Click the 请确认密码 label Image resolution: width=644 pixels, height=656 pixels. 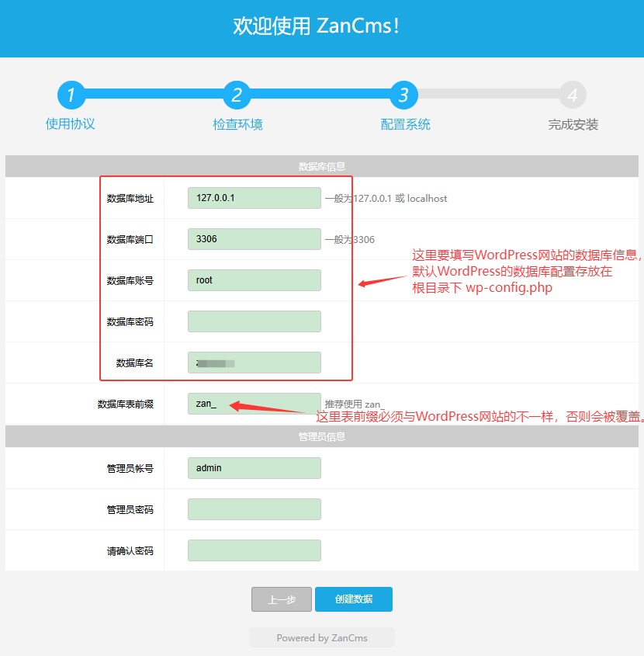click(x=130, y=550)
